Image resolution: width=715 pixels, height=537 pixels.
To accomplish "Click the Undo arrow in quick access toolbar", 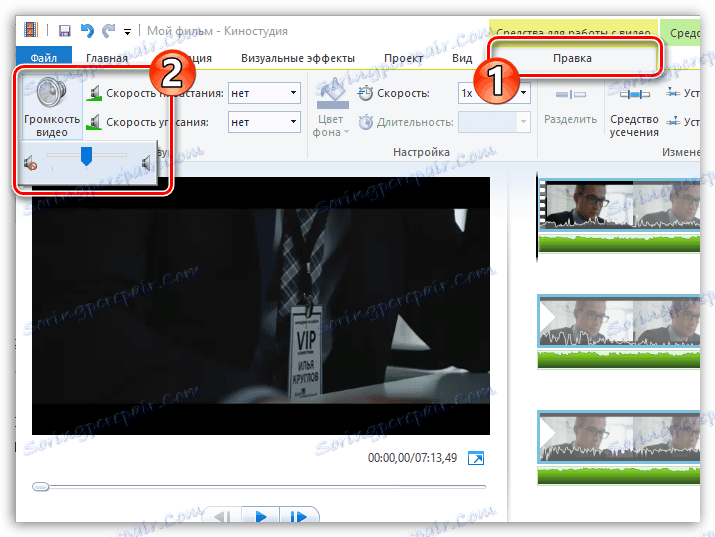I will (x=87, y=31).
